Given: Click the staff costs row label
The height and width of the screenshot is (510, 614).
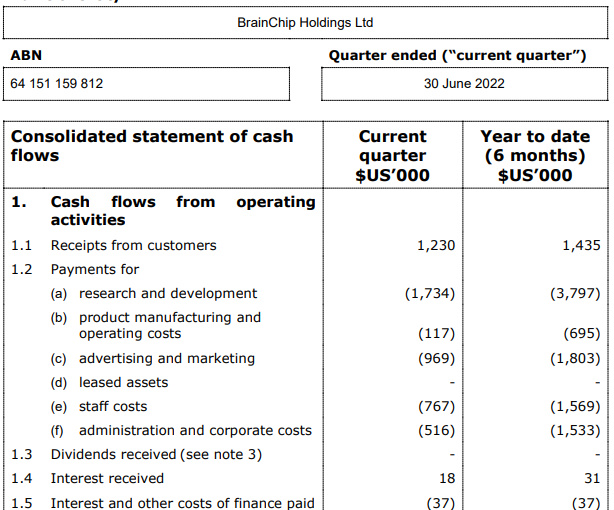Looking at the screenshot, I should coord(112,406).
